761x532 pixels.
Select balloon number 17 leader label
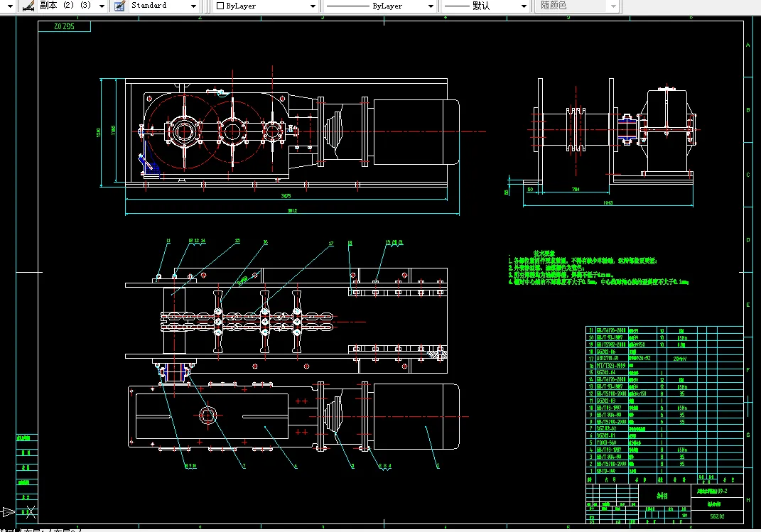[331, 244]
